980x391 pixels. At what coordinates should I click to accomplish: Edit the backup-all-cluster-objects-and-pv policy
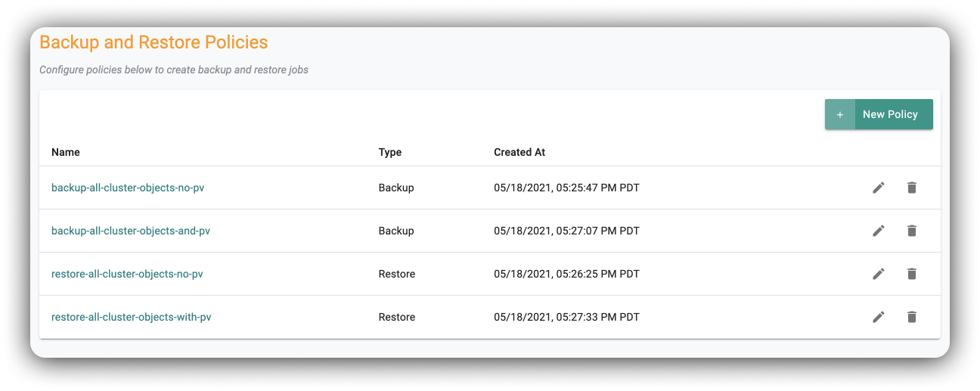878,231
